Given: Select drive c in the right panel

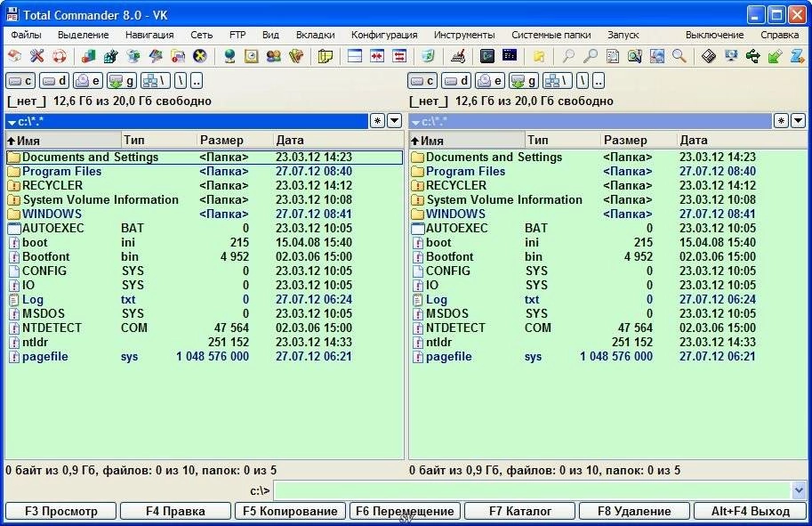Looking at the screenshot, I should click(422, 81).
